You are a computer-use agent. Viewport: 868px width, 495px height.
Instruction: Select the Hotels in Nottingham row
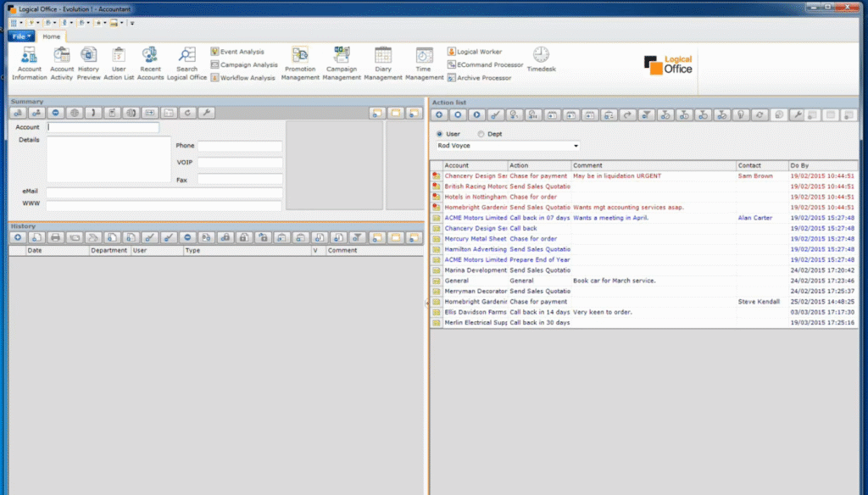(x=644, y=197)
